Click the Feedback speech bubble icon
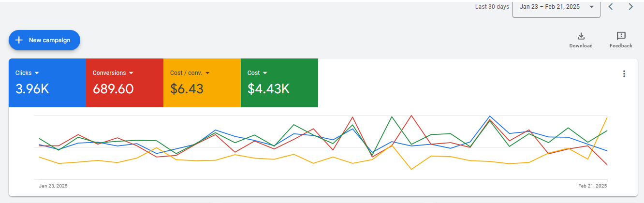This screenshot has width=644, height=203. pyautogui.click(x=621, y=36)
